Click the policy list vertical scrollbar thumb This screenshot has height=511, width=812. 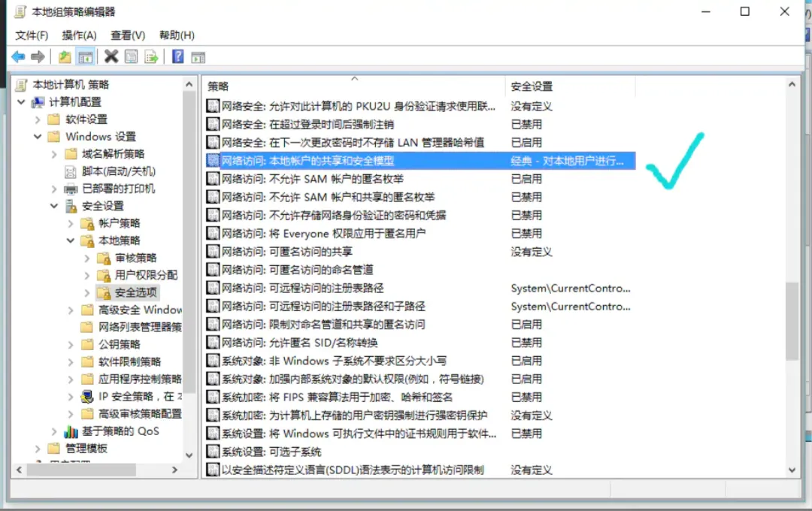tap(792, 321)
